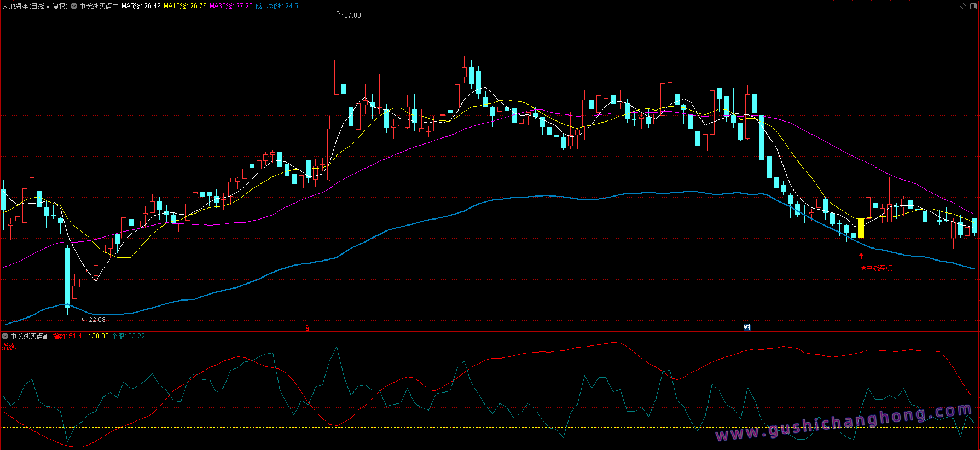Click the red 中线买点 up-arrow signal
The width and height of the screenshot is (980, 450).
click(x=861, y=256)
